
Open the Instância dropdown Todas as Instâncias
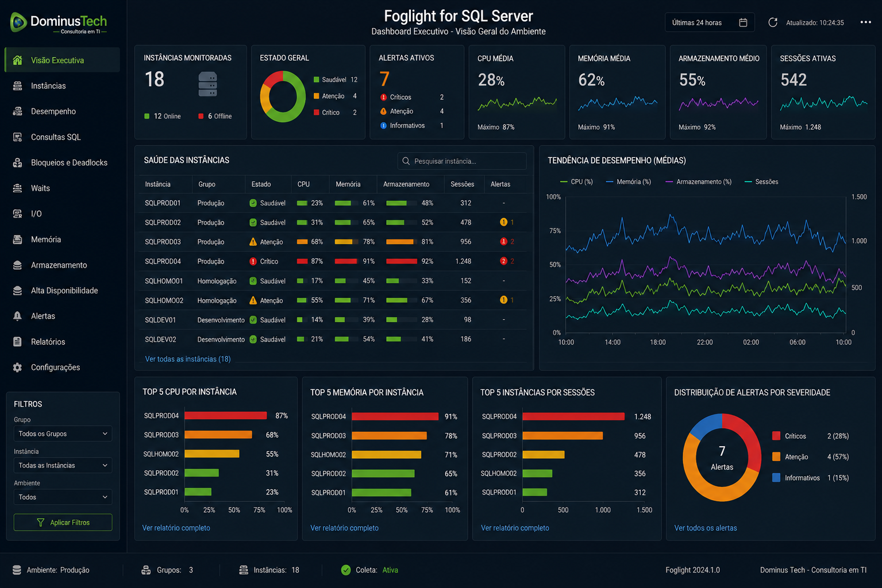click(x=63, y=466)
